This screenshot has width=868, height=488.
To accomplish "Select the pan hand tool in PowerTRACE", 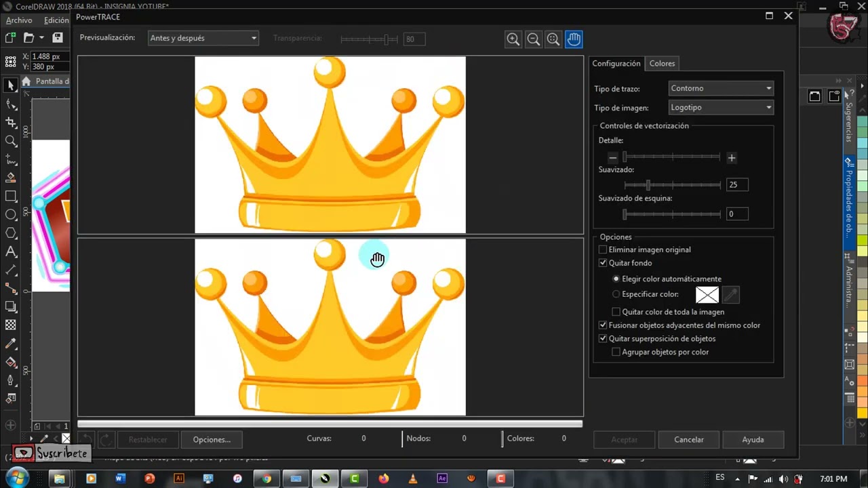I will [574, 39].
